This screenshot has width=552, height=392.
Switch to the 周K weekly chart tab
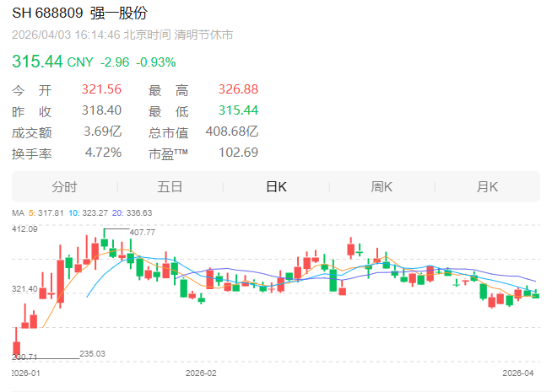pos(382,187)
